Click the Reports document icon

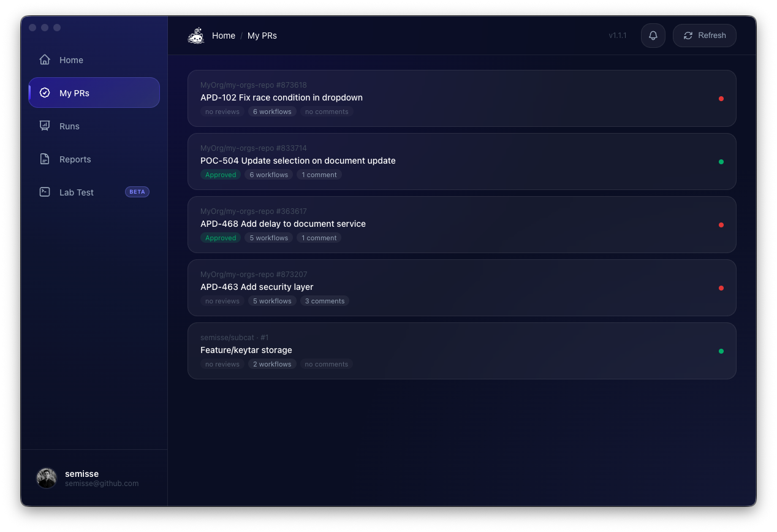pyautogui.click(x=45, y=159)
